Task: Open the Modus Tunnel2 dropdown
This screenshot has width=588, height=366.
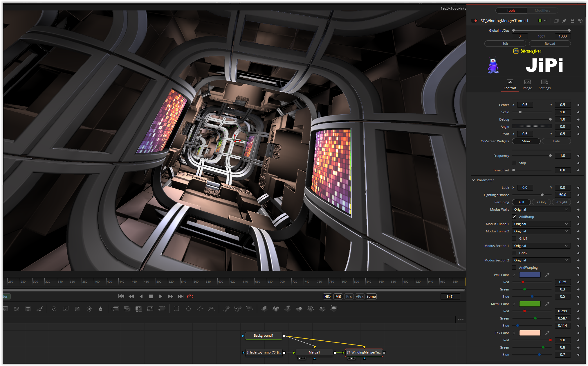Action: pos(541,231)
